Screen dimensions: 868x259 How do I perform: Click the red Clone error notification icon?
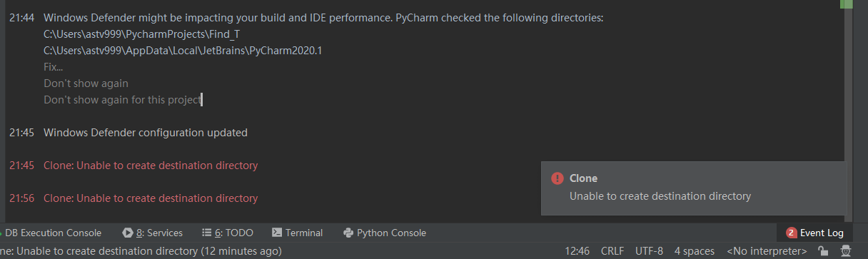(x=557, y=178)
